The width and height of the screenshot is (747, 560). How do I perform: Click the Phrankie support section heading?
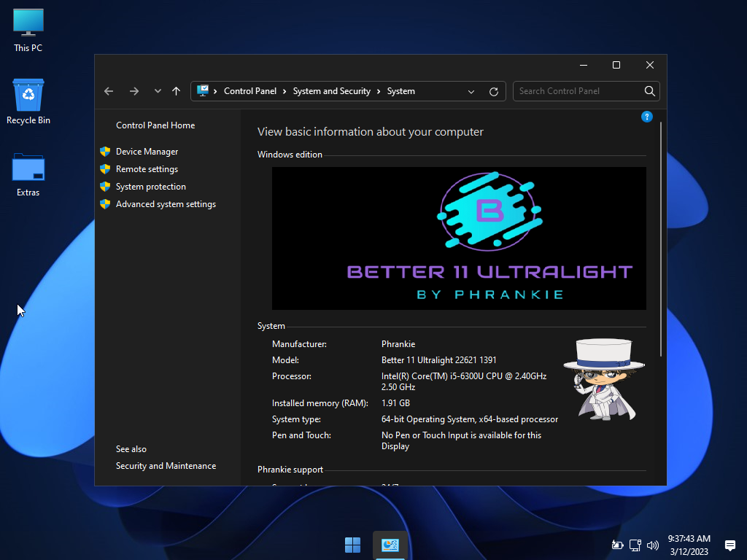coord(290,470)
